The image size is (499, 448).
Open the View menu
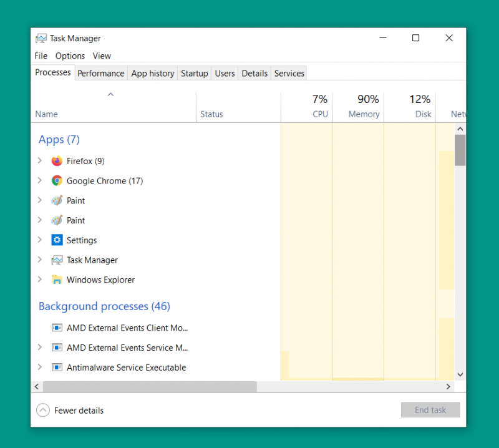tap(102, 56)
